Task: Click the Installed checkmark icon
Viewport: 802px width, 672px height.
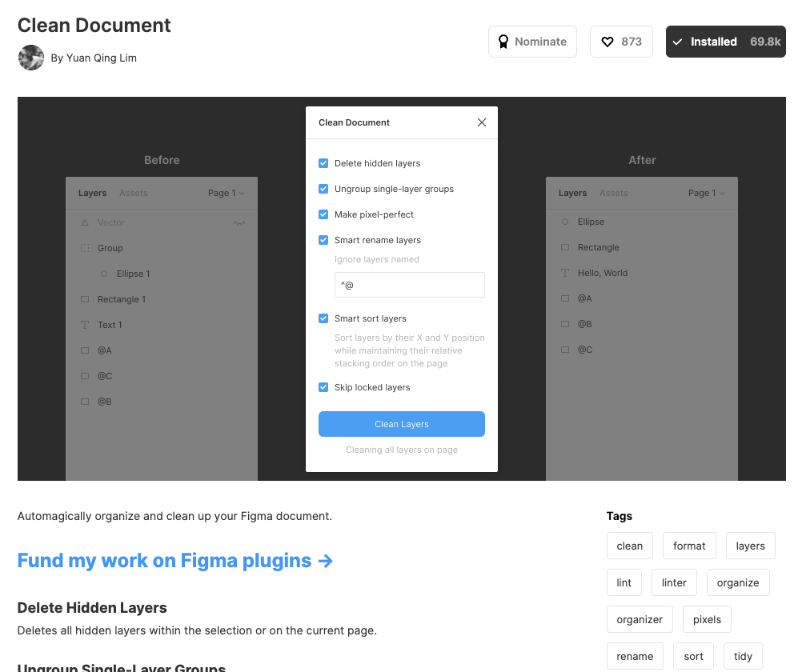Action: point(680,42)
